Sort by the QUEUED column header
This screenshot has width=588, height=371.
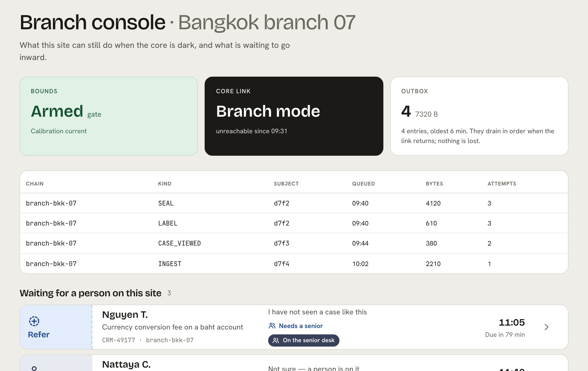[363, 184]
